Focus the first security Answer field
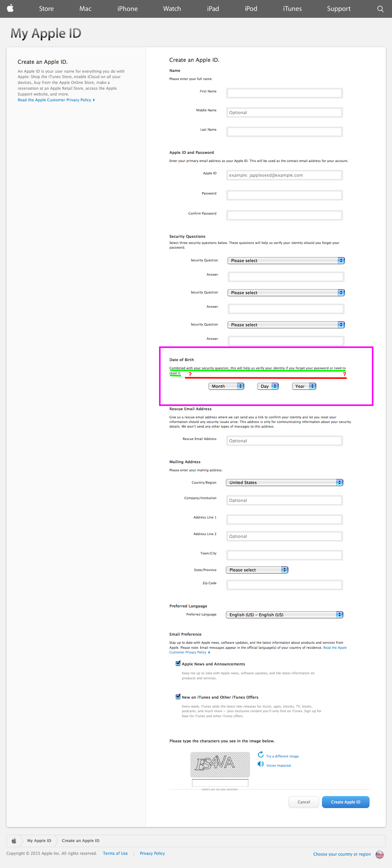 coord(286,277)
